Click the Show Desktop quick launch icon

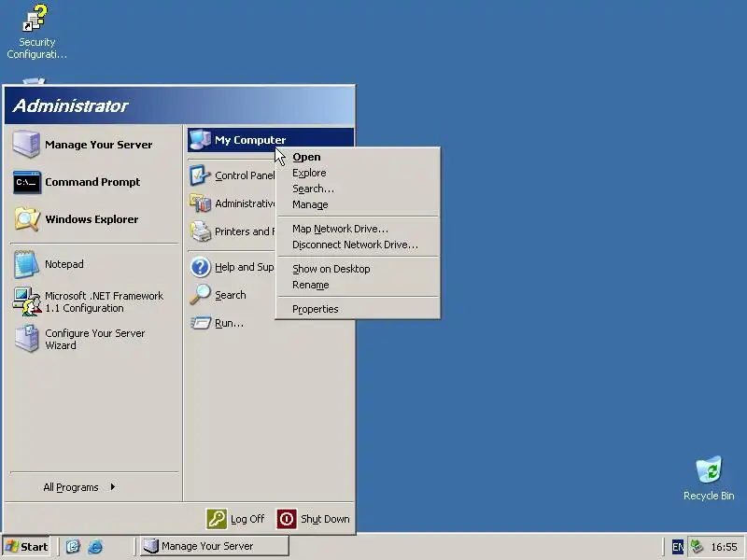tap(73, 546)
